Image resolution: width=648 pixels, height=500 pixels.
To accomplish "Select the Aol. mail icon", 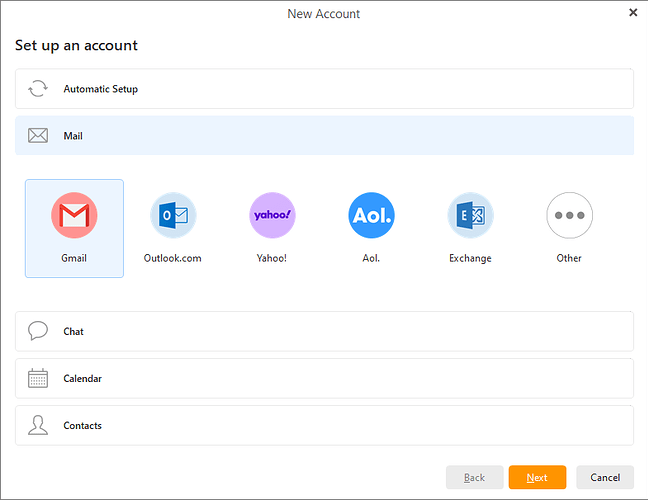I will (372, 215).
